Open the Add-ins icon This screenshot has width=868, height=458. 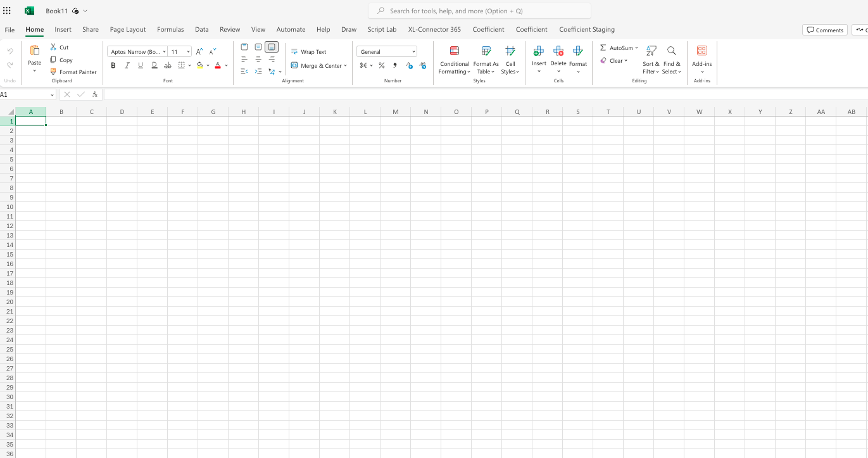(x=701, y=51)
